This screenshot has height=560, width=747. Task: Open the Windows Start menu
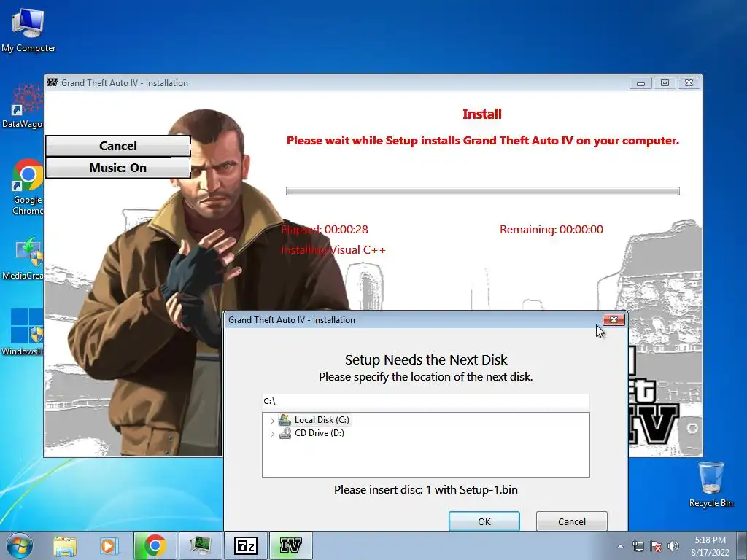[20, 545]
